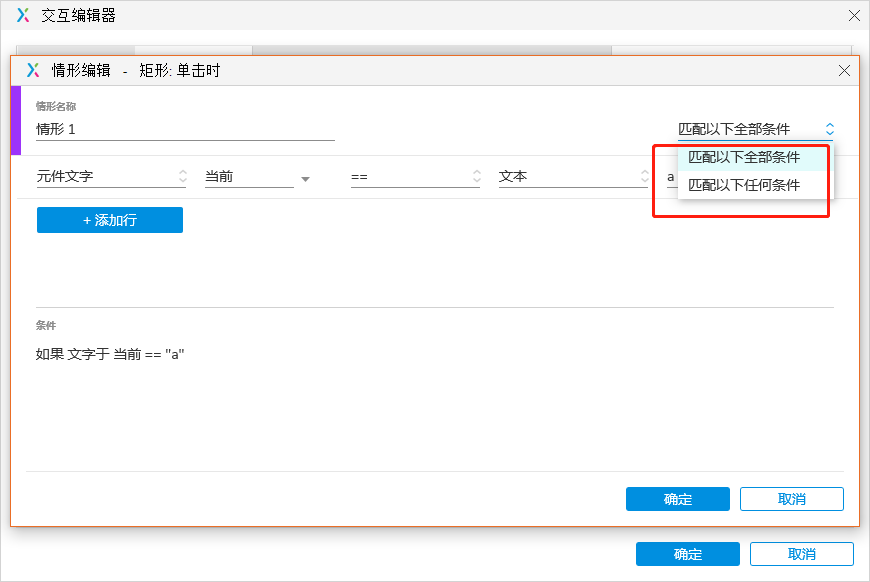The image size is (870, 582).
Task: Select 匹配以下全部条件 option in dropdown list
Action: (x=755, y=158)
